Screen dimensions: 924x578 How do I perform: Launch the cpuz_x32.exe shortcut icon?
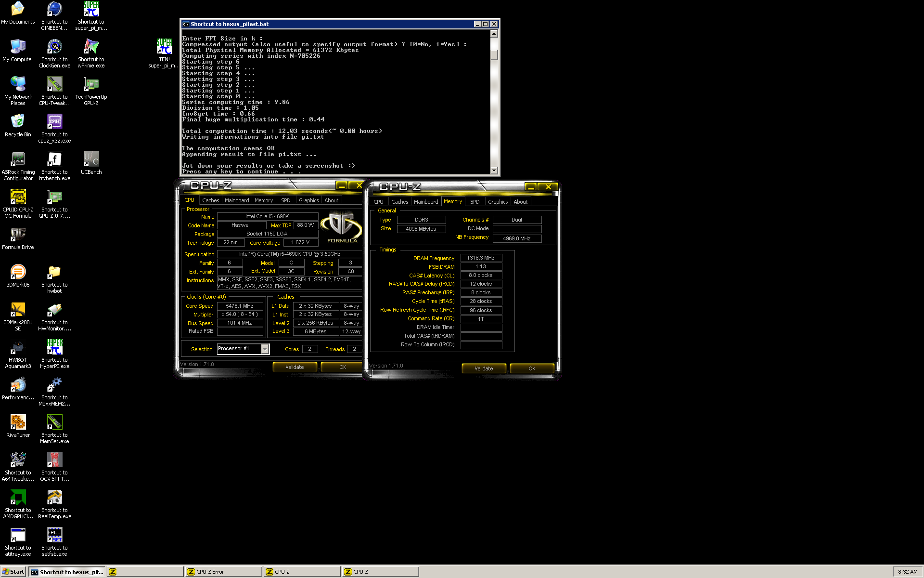[x=54, y=129]
